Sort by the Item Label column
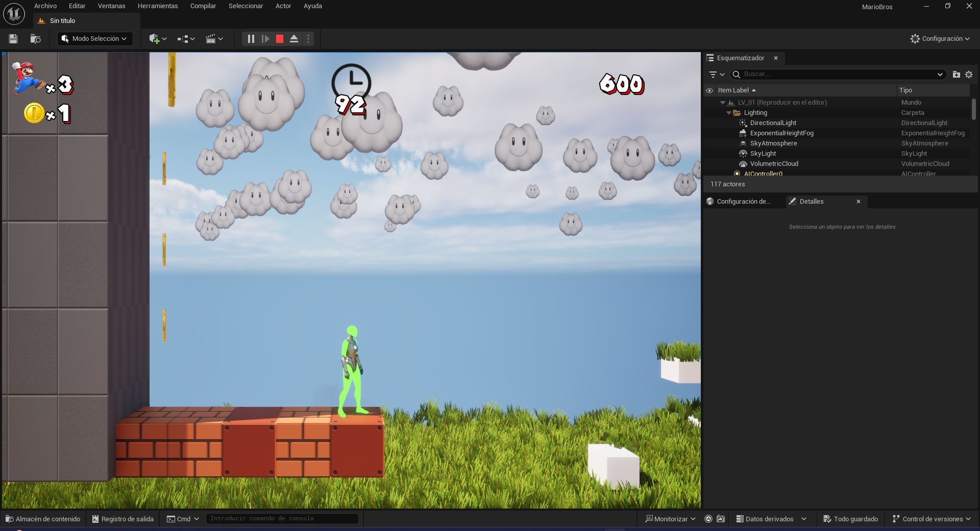Viewport: 980px width, 531px height. point(806,90)
